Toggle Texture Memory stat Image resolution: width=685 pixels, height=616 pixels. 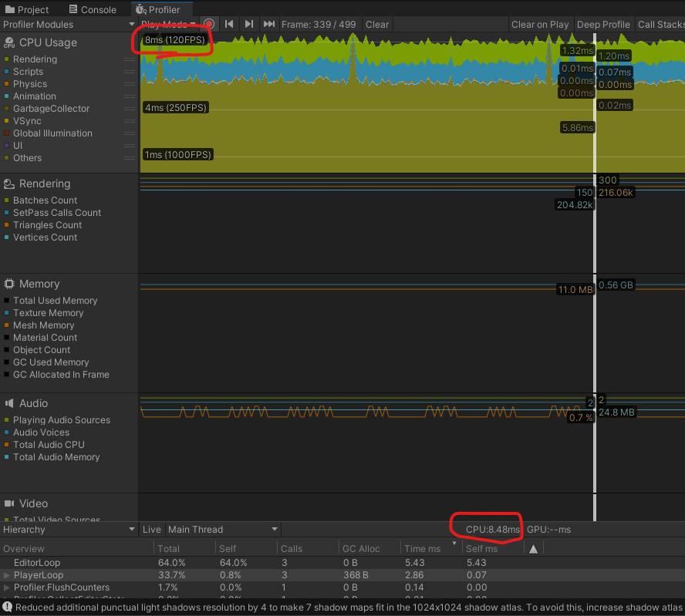[6, 312]
